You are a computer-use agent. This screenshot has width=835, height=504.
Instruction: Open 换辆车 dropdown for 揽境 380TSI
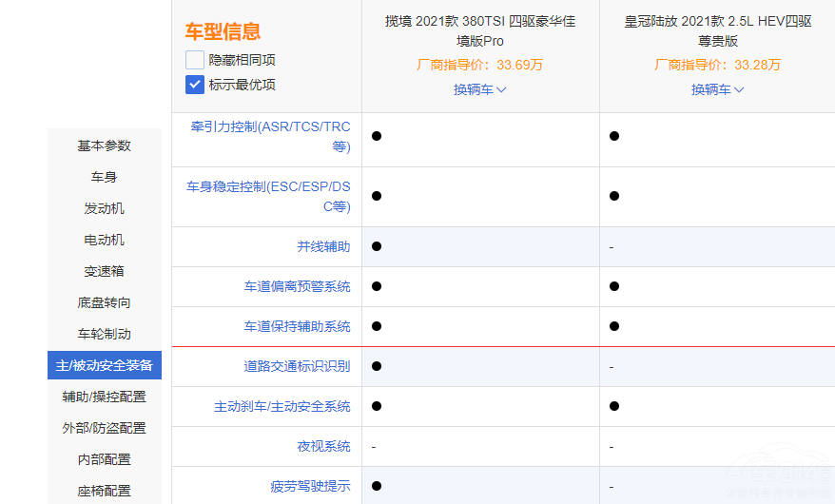(479, 89)
